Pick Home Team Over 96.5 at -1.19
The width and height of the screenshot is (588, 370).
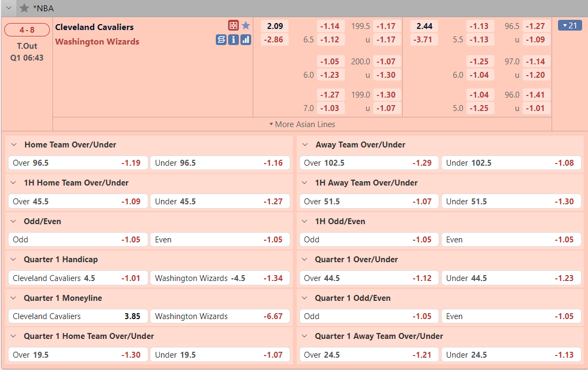click(78, 163)
